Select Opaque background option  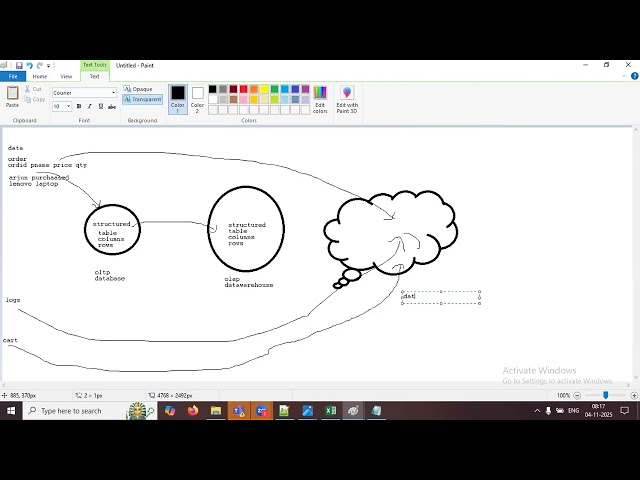[138, 89]
